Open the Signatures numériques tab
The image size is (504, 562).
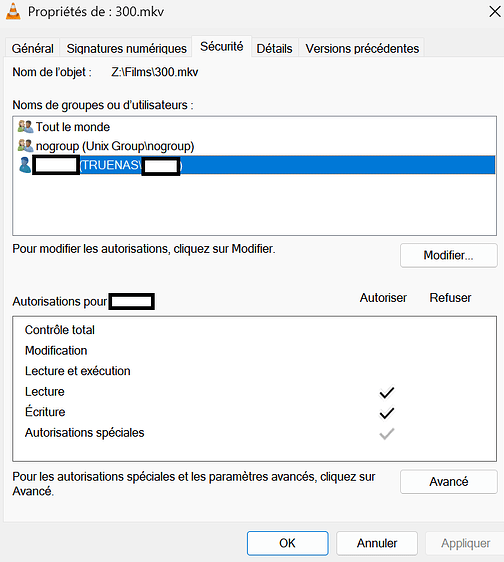click(127, 48)
